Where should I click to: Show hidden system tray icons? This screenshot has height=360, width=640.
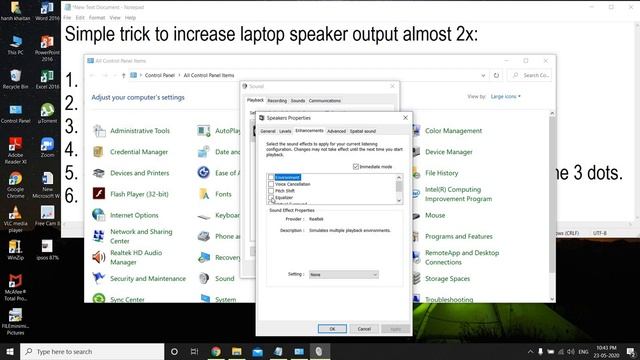pyautogui.click(x=530, y=351)
